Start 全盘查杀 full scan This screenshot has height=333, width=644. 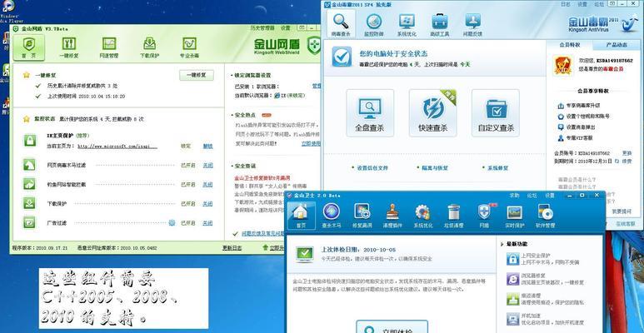[x=370, y=113]
